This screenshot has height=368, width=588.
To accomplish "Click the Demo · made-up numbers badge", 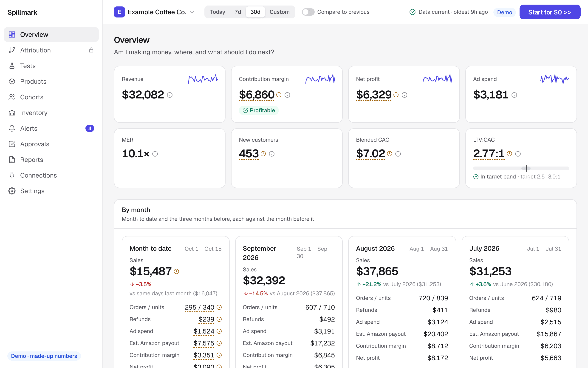I will [x=44, y=356].
